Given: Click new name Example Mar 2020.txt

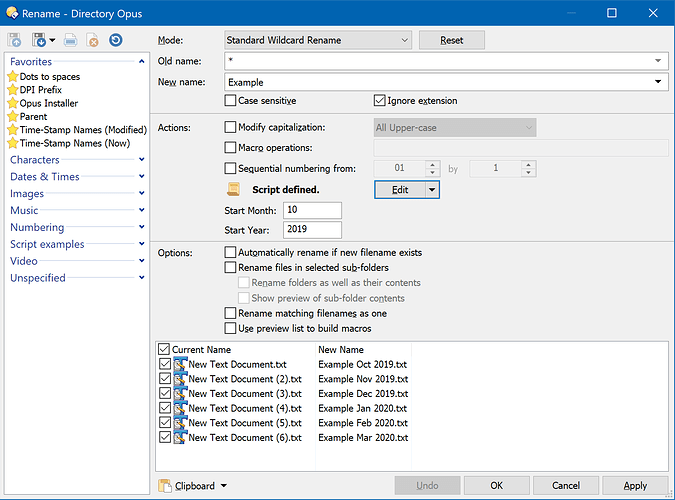Looking at the screenshot, I should [363, 438].
